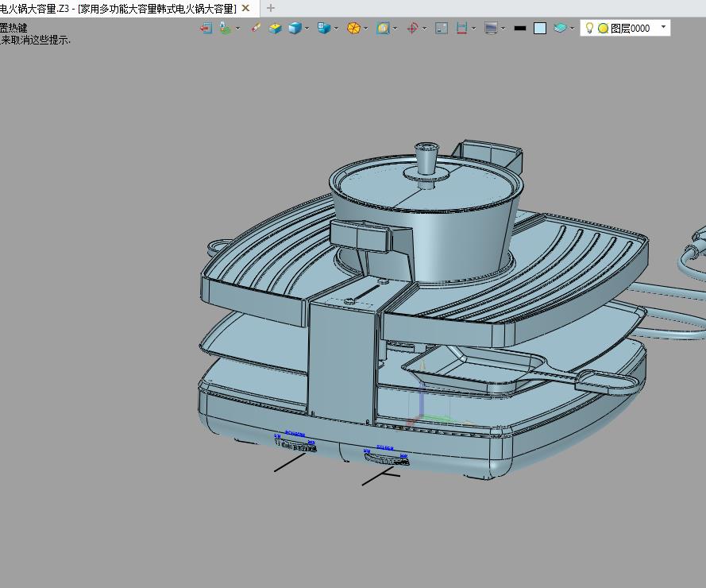The height and width of the screenshot is (588, 706).
Task: Expand the dropdown arrow beside layers icon
Action: coord(572,28)
